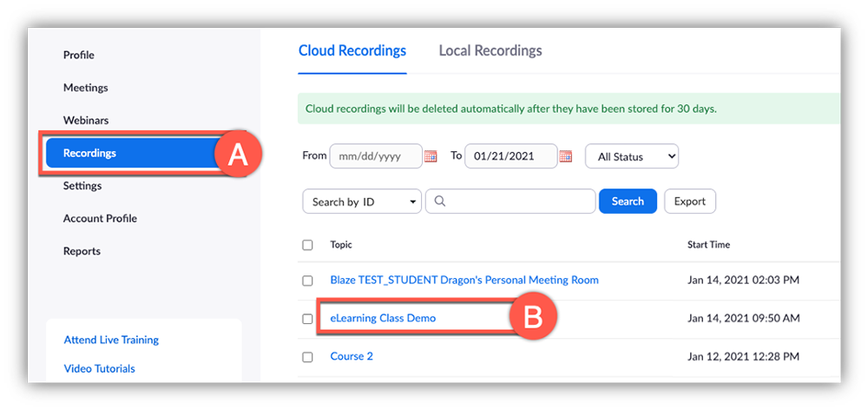
Task: Check the Blaze TEST_STUDENT recording checkbox
Action: point(307,281)
